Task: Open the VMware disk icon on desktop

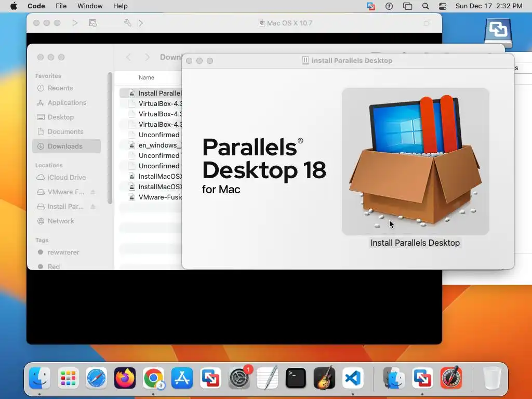Action: pyautogui.click(x=498, y=33)
